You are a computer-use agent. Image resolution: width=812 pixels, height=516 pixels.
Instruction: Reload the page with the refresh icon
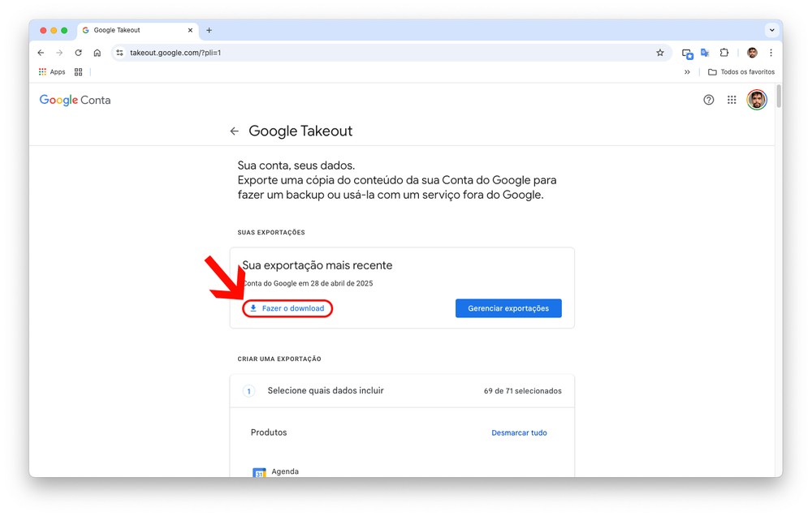[78, 53]
